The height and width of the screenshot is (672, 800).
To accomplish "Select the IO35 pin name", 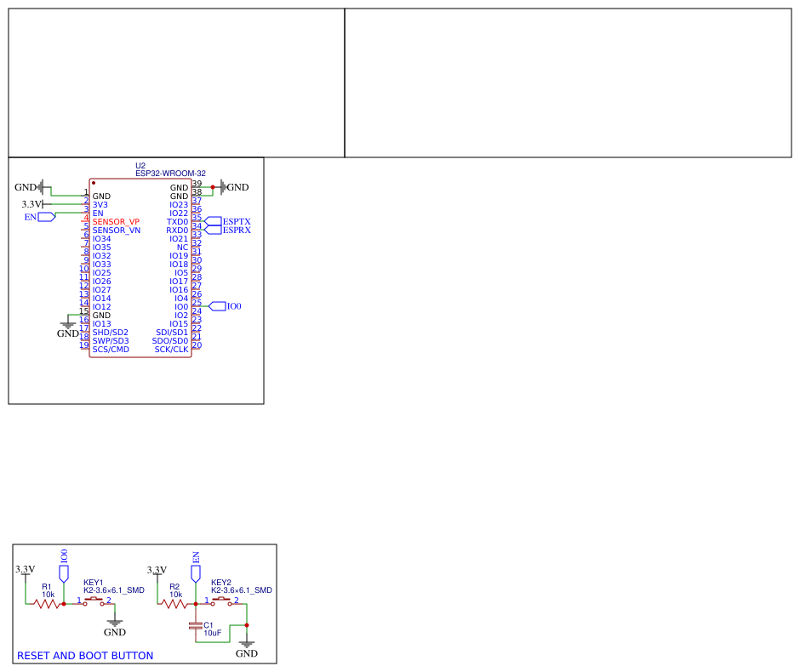I will (101, 248).
